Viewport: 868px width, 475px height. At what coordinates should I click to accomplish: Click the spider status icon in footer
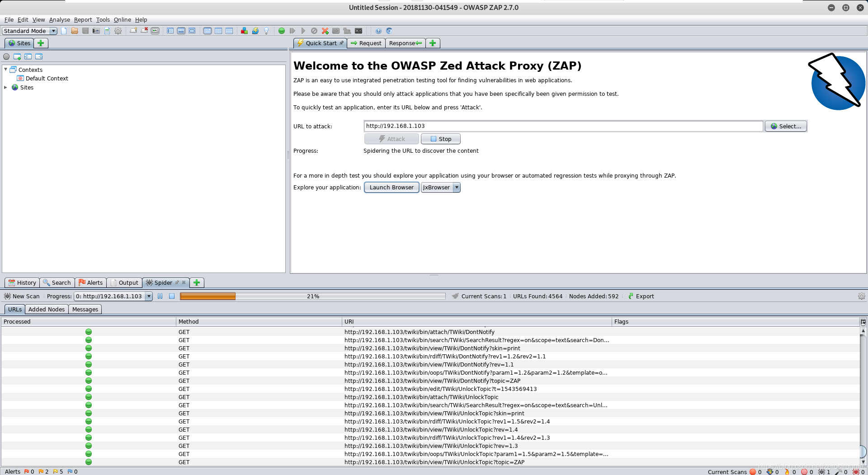tap(822, 471)
